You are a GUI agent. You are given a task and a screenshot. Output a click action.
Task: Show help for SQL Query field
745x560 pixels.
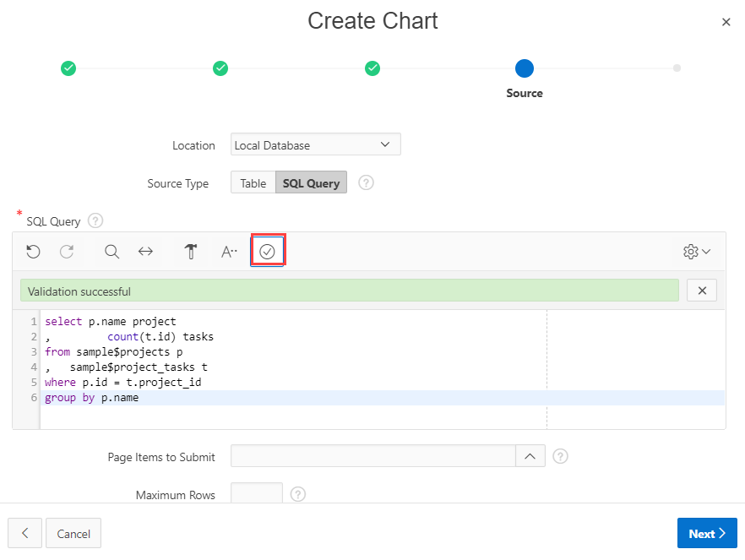(95, 220)
